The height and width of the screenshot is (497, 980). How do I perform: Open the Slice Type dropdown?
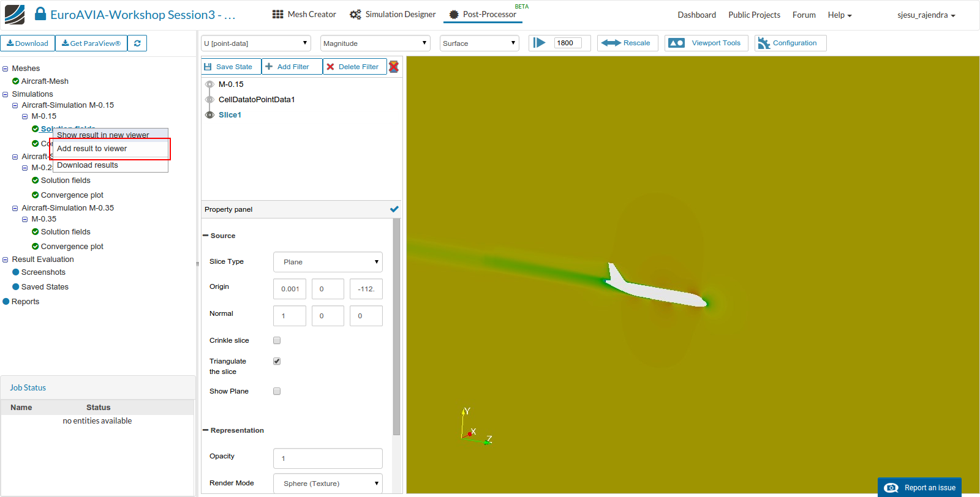click(328, 262)
